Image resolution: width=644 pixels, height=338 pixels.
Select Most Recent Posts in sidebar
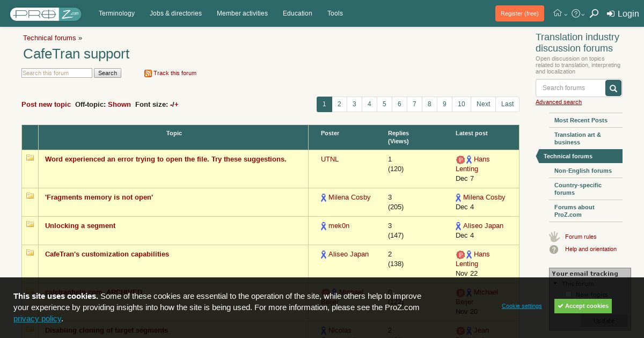[581, 120]
